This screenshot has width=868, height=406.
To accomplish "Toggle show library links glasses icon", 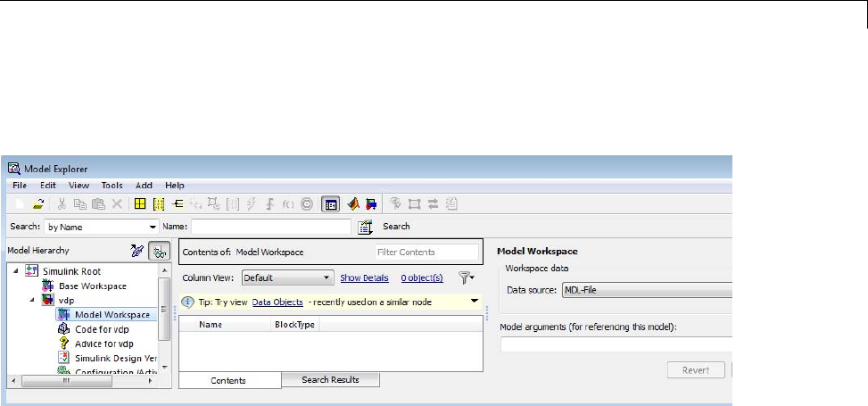I will tap(160, 252).
